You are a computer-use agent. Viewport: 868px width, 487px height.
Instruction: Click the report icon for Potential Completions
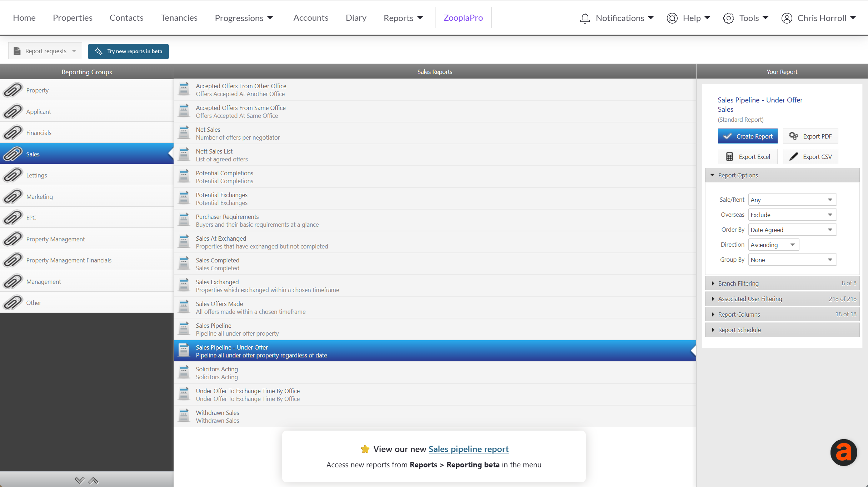[x=184, y=176]
